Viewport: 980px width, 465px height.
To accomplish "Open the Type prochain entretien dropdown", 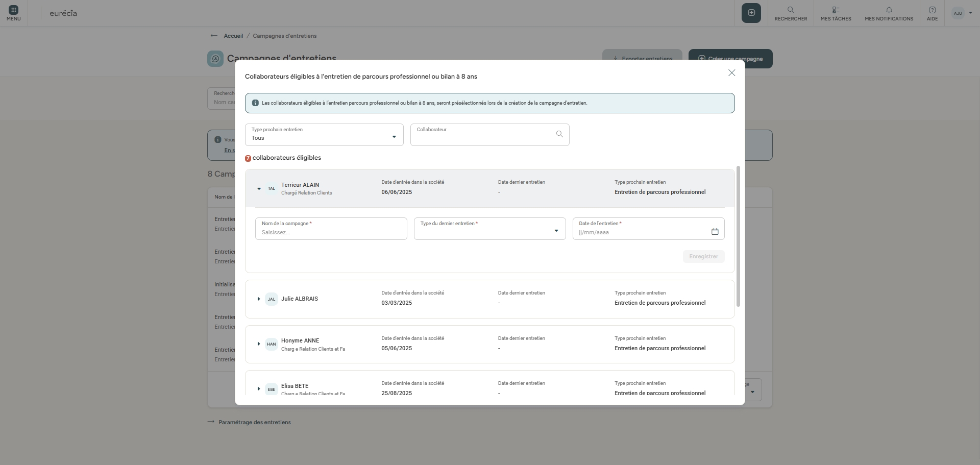I will click(x=324, y=135).
